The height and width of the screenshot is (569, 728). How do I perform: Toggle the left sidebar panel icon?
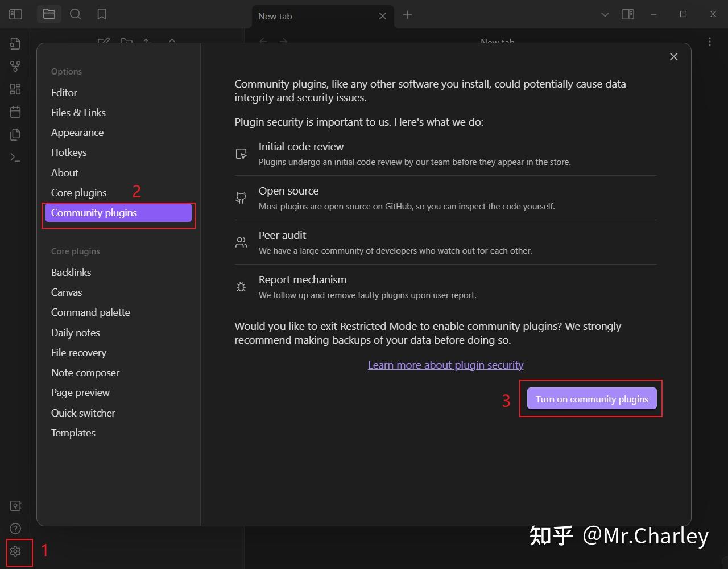[x=15, y=14]
